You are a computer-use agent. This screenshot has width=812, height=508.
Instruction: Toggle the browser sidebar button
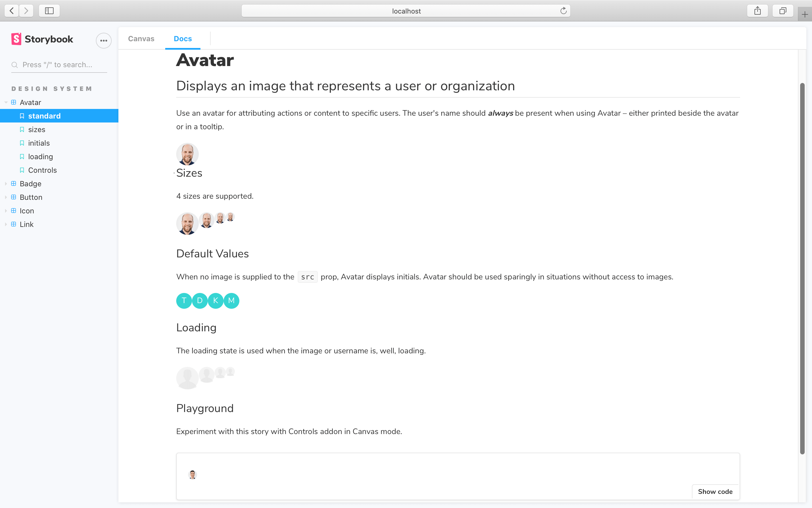tap(49, 11)
